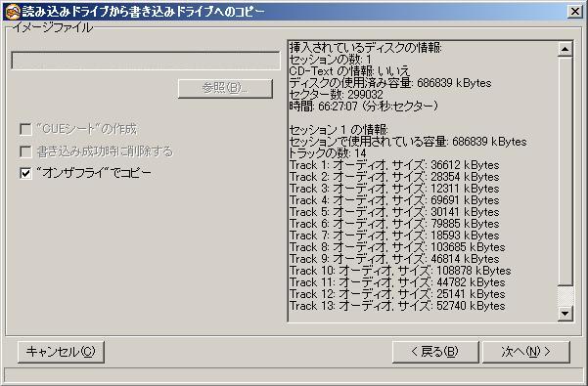The image size is (588, 386).
Task: Click the application icon in title bar
Action: click(13, 12)
